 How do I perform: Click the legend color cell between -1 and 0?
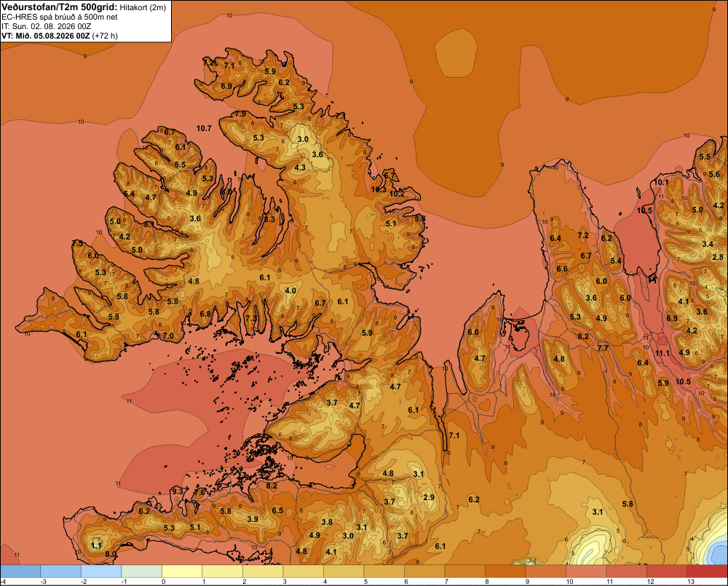[142, 571]
